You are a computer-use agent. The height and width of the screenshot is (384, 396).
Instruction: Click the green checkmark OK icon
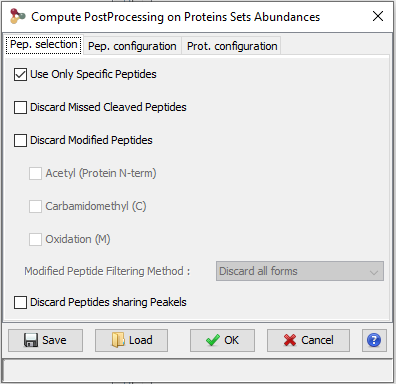213,340
